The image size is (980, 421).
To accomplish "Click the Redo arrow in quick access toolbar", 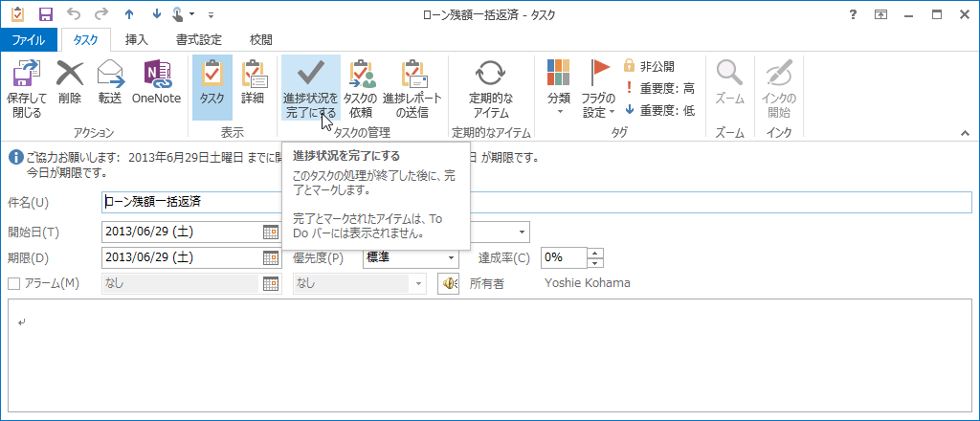I will (100, 14).
